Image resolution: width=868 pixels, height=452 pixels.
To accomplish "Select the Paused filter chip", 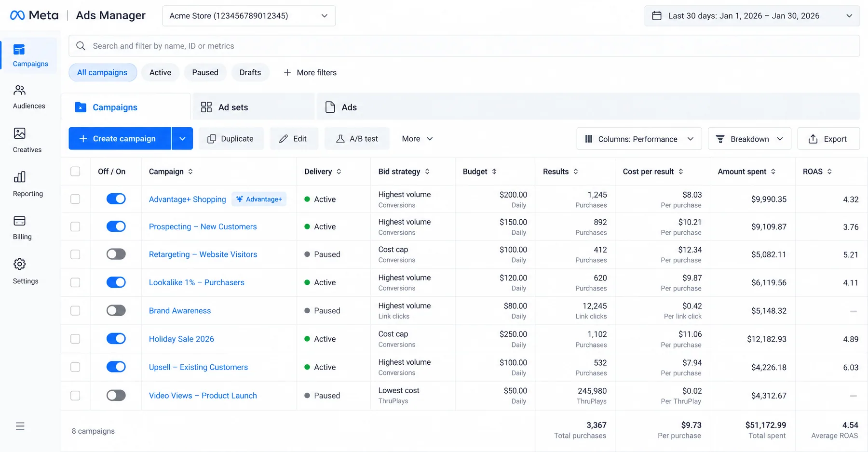I will click(x=205, y=72).
